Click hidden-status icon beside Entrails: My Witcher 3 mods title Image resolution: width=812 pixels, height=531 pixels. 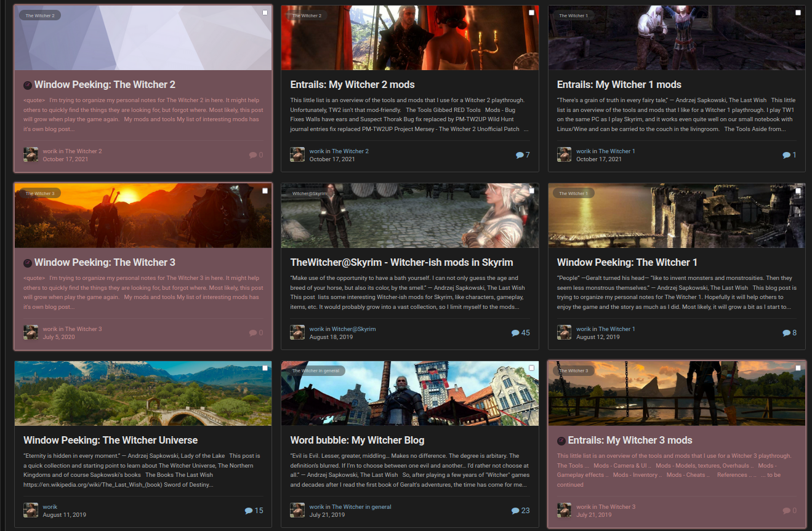point(561,441)
